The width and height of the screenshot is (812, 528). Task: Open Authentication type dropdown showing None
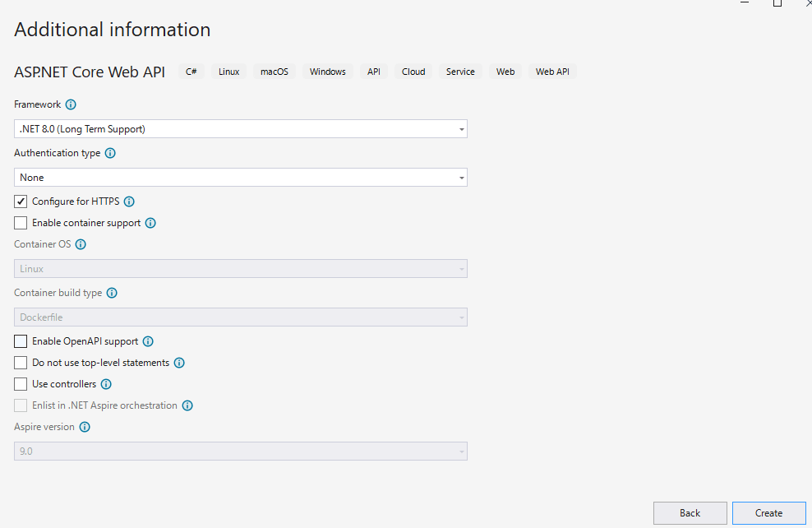(241, 178)
